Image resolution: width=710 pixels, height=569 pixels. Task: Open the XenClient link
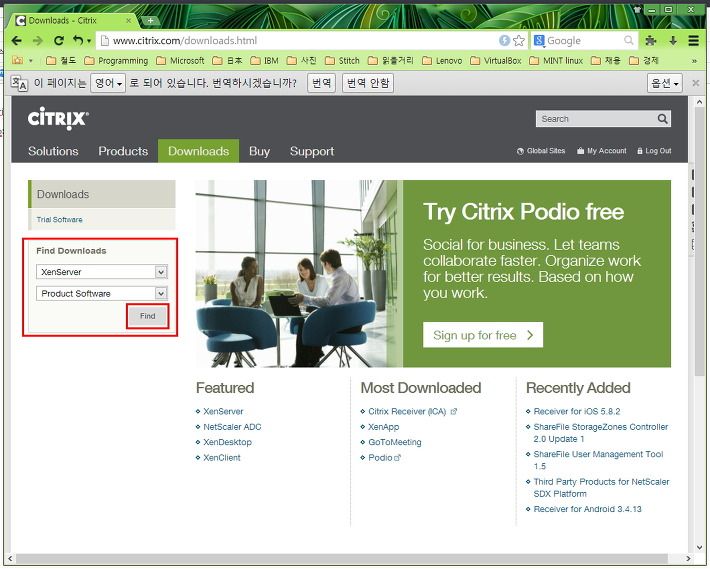[x=222, y=458]
